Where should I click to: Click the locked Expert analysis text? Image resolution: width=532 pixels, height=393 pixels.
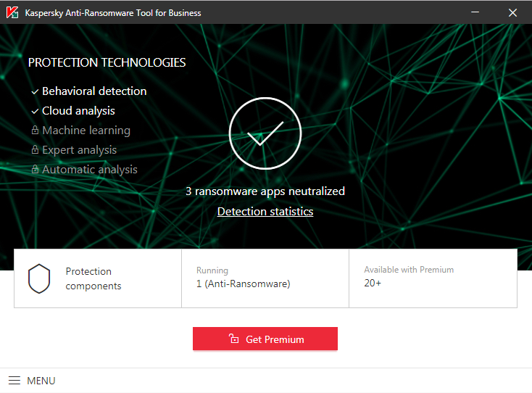80,150
